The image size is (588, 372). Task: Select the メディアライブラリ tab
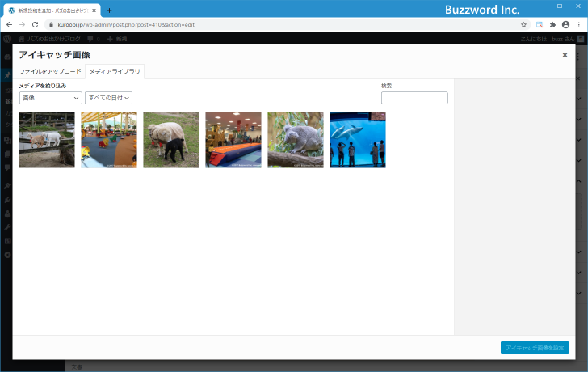tap(115, 72)
